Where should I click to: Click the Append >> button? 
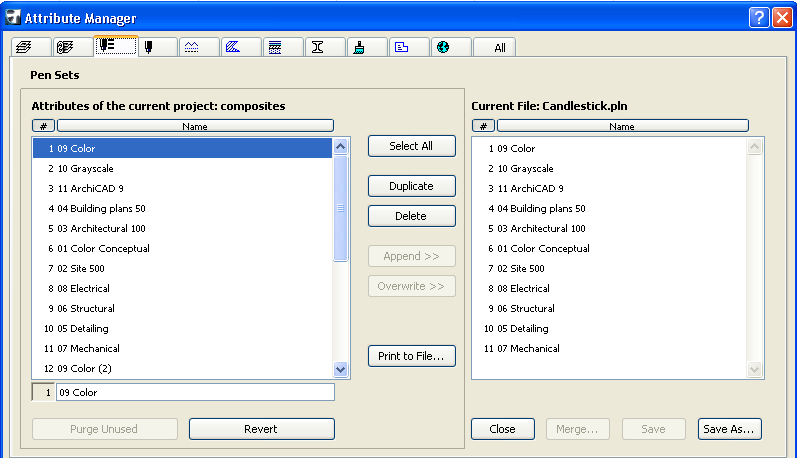pyautogui.click(x=412, y=256)
